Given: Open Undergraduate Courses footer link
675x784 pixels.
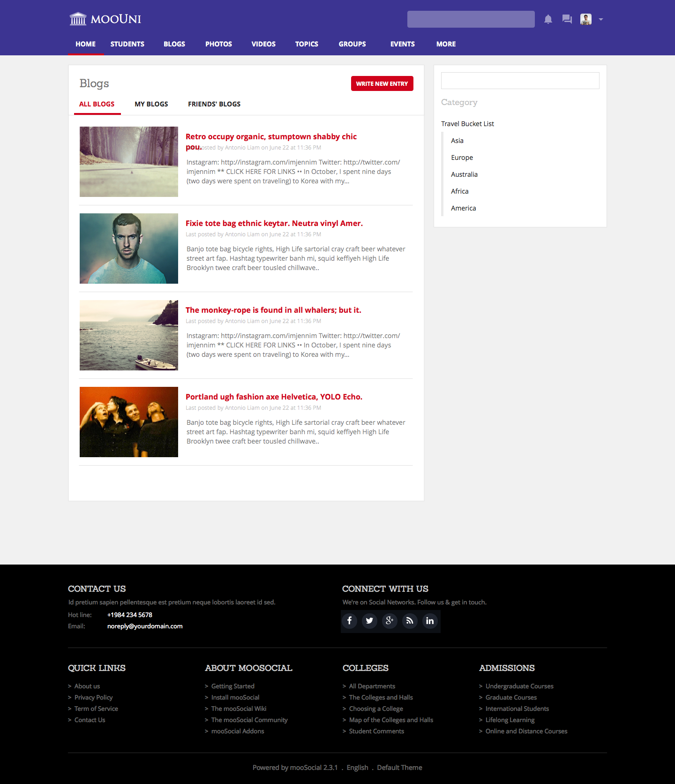Looking at the screenshot, I should pos(519,686).
